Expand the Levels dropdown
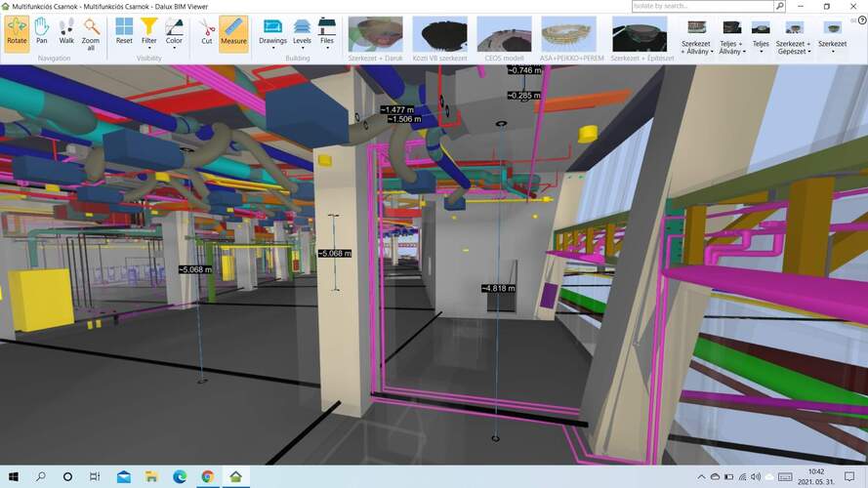 [x=302, y=32]
